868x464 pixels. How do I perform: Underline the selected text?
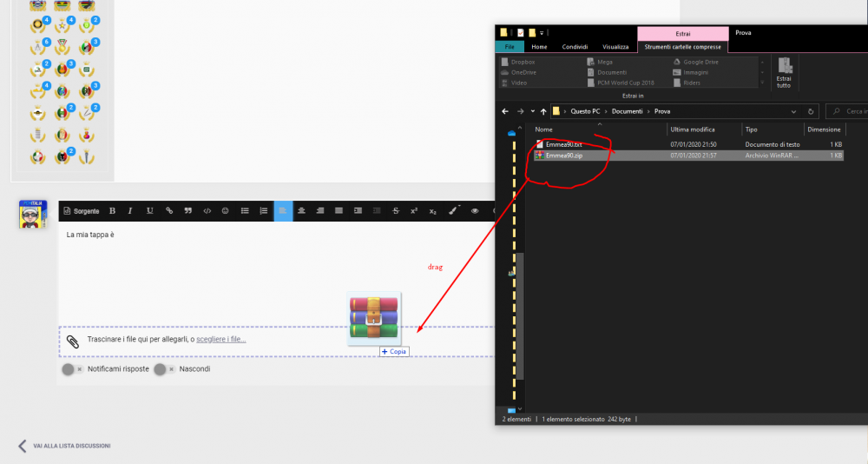click(149, 211)
